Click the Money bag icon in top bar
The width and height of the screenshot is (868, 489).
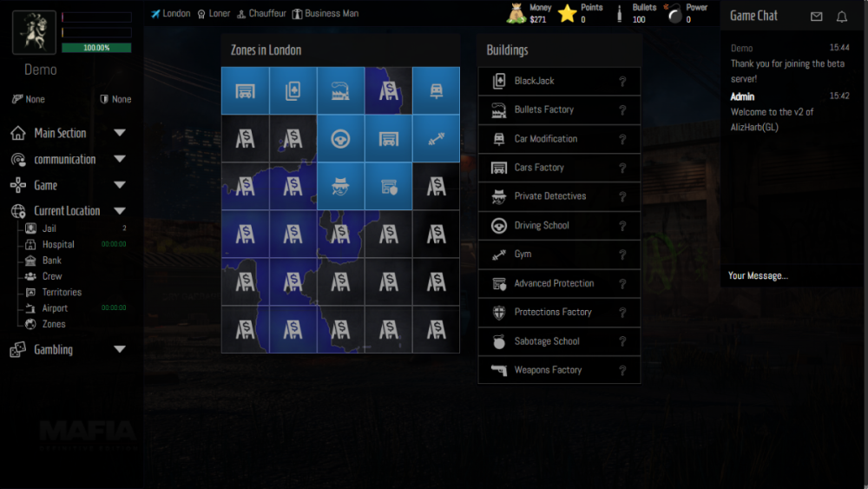516,13
